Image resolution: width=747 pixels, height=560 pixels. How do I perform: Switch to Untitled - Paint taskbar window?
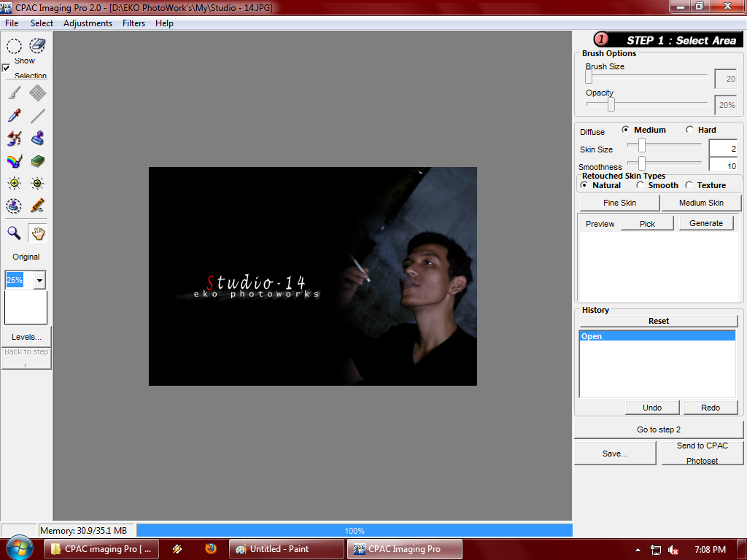[x=286, y=549]
